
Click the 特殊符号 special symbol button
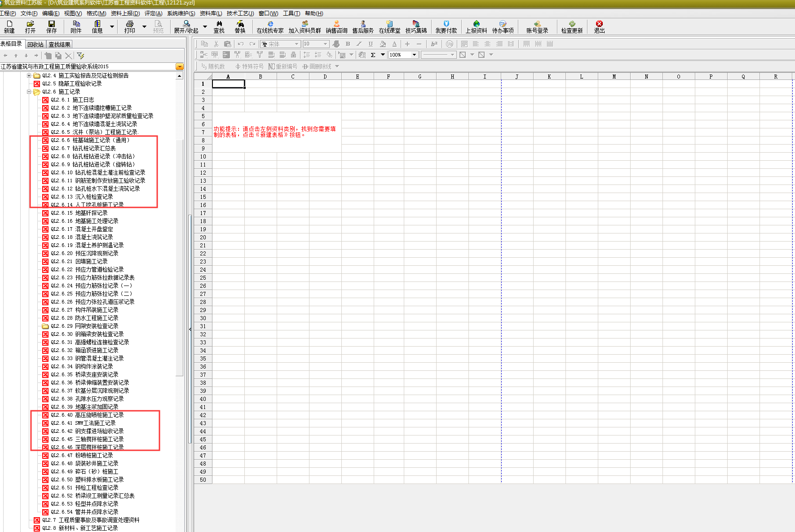click(x=250, y=66)
